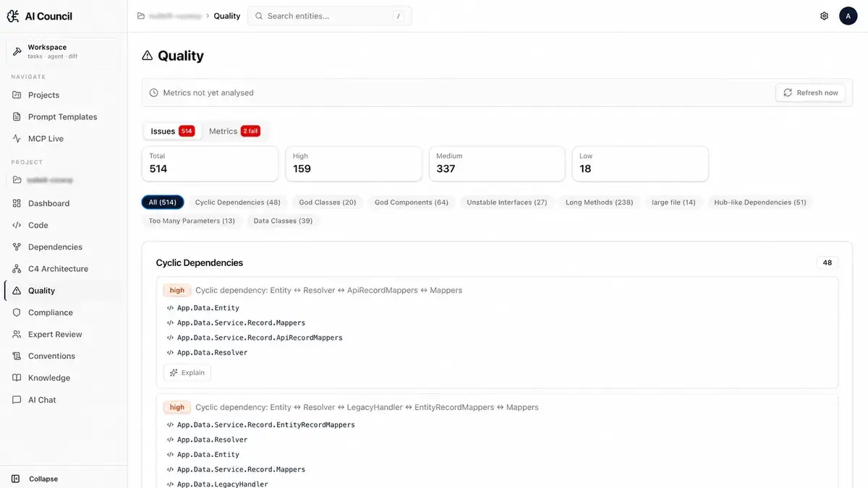Click the Cyclic Dependencies section heading
The width and height of the screenshot is (868, 488).
tap(200, 262)
